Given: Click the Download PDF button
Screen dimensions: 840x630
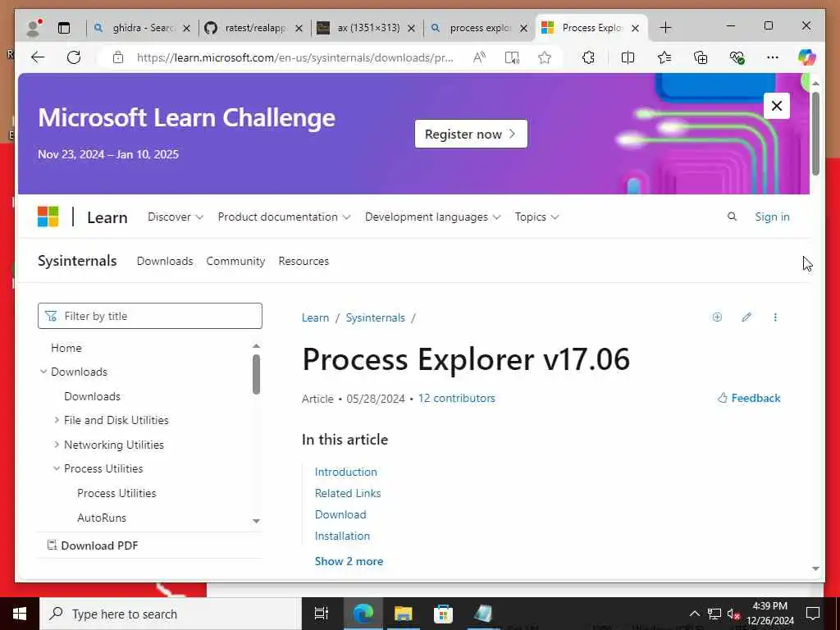Looking at the screenshot, I should (x=93, y=546).
